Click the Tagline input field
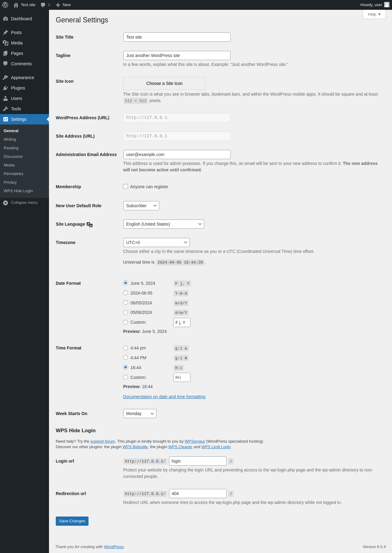 coord(177,55)
